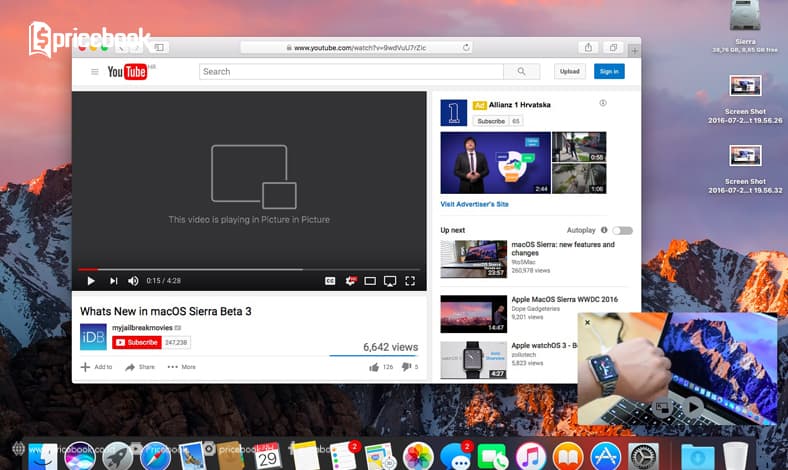The width and height of the screenshot is (788, 470).
Task: Open the Trash in the Dock
Action: click(736, 456)
